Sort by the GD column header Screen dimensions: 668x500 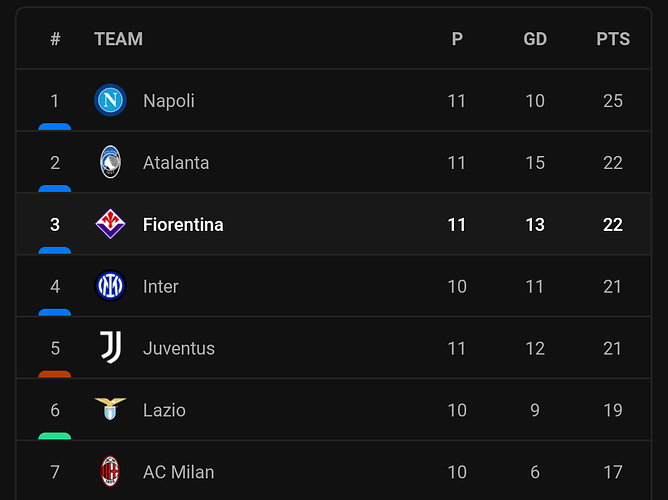[x=535, y=39]
